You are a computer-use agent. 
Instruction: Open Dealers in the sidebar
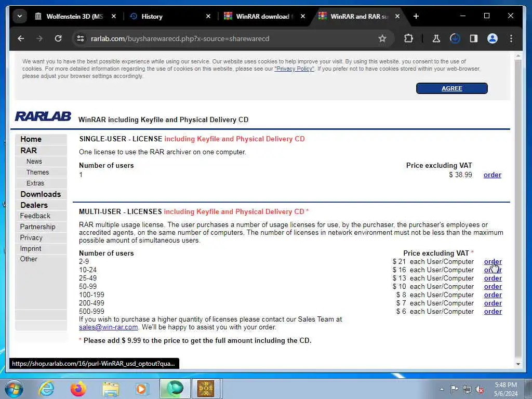(x=34, y=205)
